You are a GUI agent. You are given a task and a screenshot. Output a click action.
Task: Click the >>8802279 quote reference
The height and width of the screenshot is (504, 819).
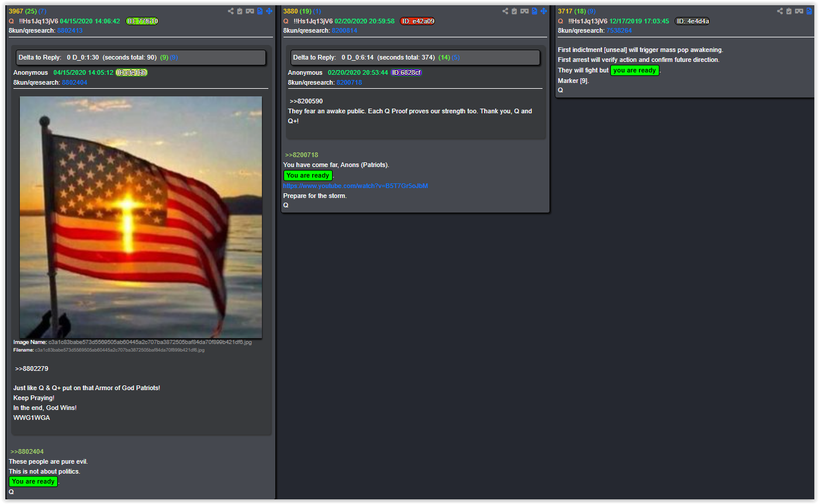tap(32, 369)
